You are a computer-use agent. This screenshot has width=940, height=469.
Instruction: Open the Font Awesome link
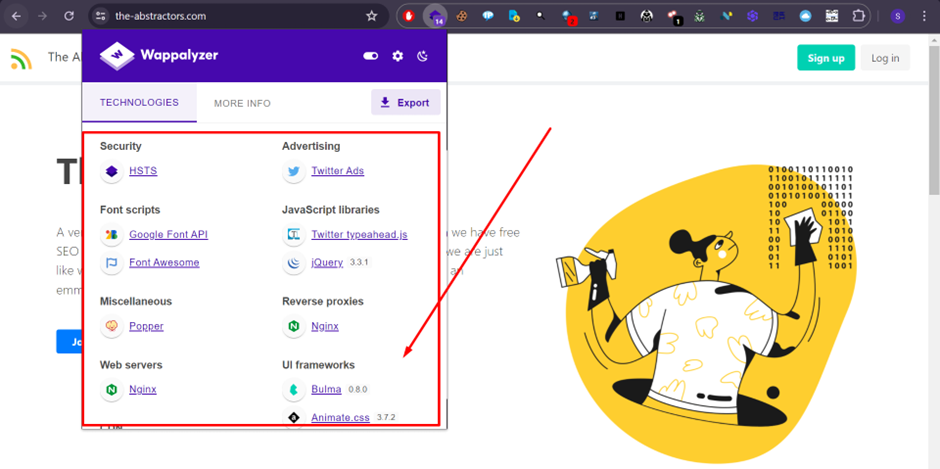point(164,263)
